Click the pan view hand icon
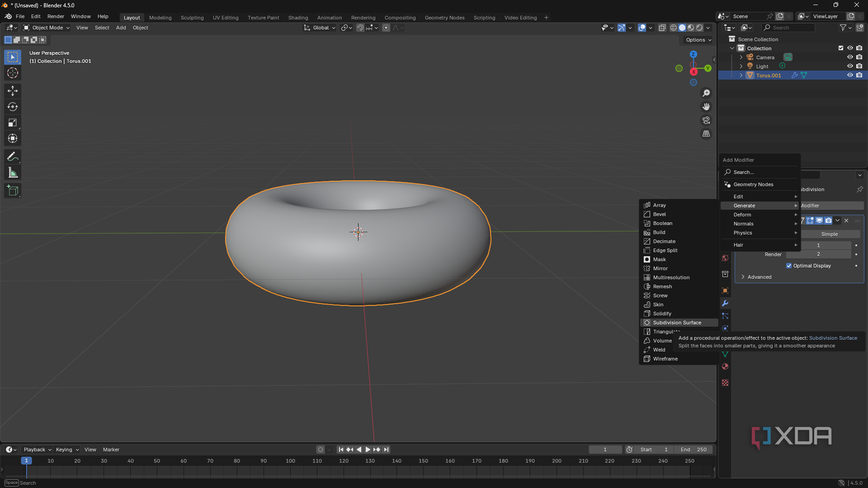The image size is (868, 488). click(x=706, y=106)
